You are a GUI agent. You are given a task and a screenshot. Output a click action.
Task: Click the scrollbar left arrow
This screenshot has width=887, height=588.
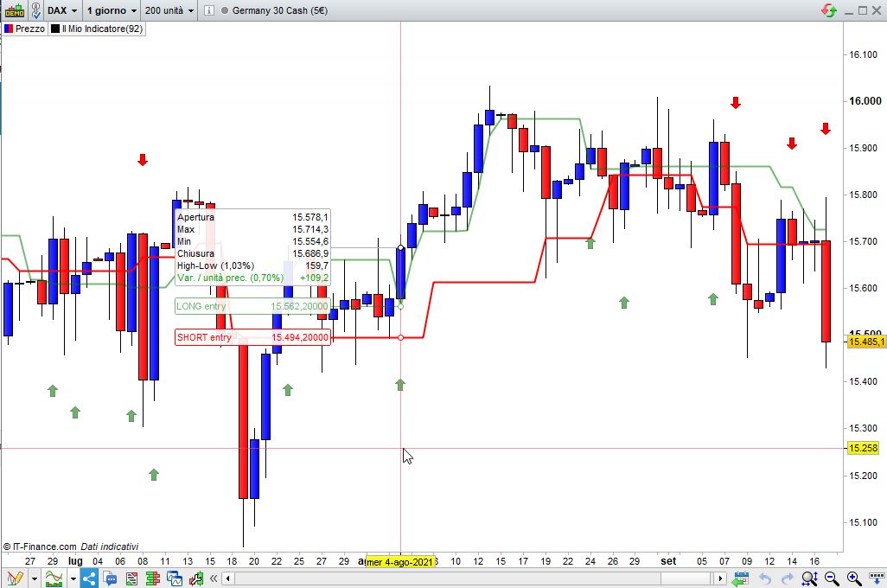point(228,578)
